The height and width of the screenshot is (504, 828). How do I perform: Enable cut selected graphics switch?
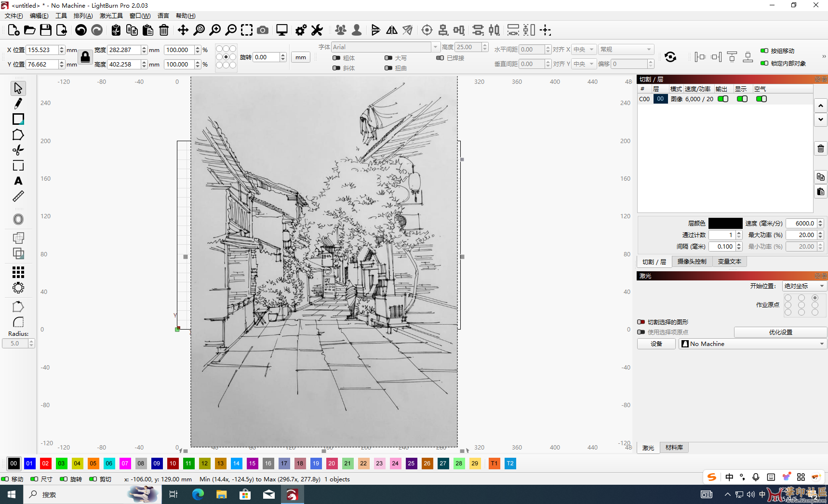641,322
